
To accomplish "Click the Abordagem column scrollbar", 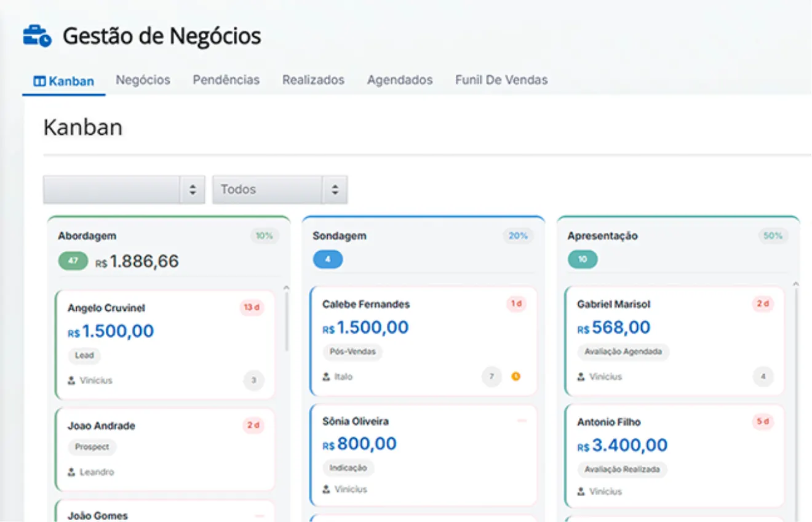I will click(x=286, y=320).
